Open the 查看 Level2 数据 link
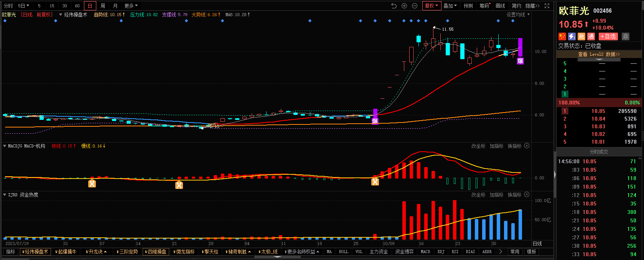 coord(599,54)
